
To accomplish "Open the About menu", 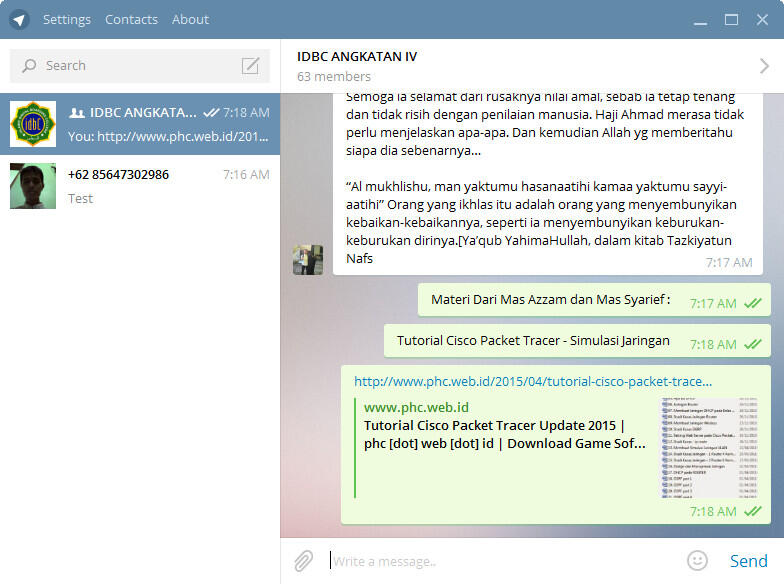I will pyautogui.click(x=190, y=20).
